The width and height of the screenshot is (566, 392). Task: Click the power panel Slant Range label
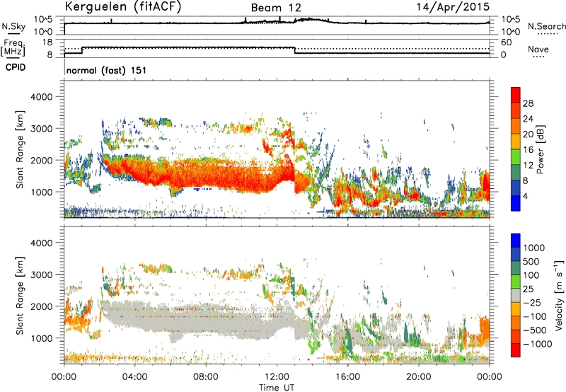pos(20,150)
